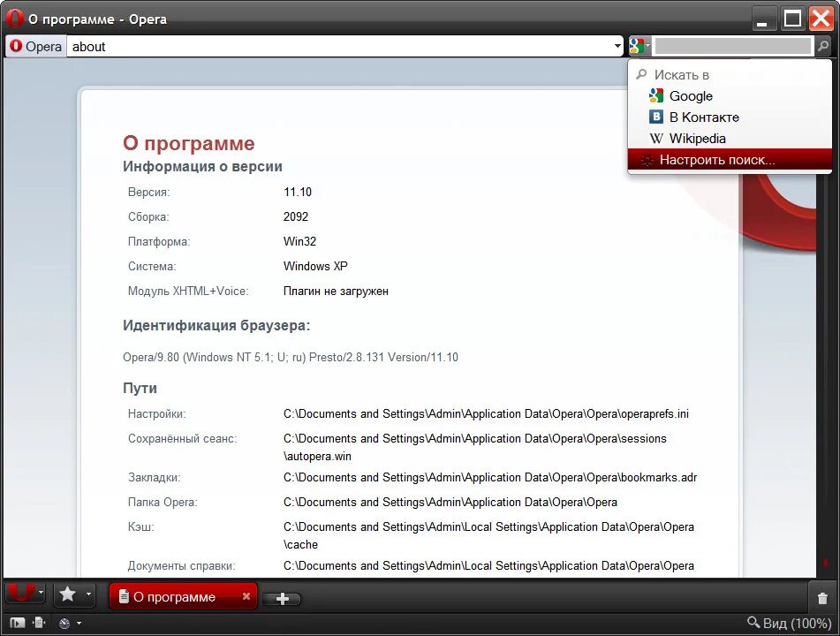The image size is (840, 636).
Task: Click the sessions autopera.win path
Action: click(x=474, y=447)
